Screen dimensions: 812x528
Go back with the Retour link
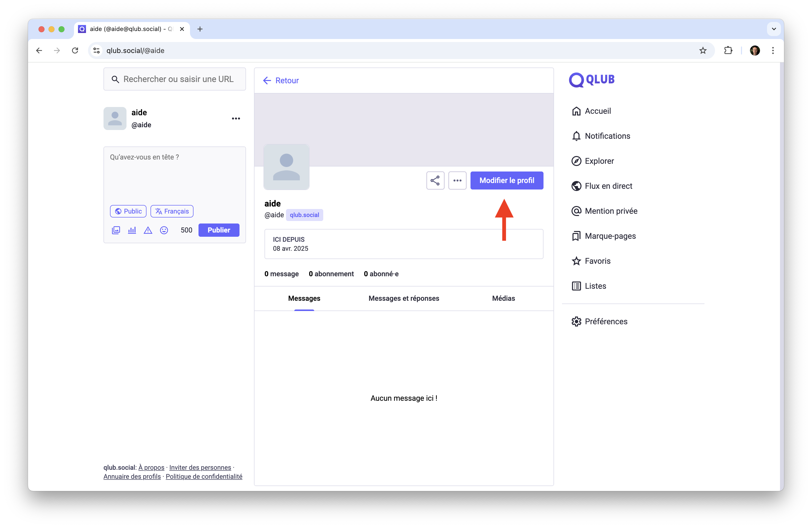pos(281,80)
